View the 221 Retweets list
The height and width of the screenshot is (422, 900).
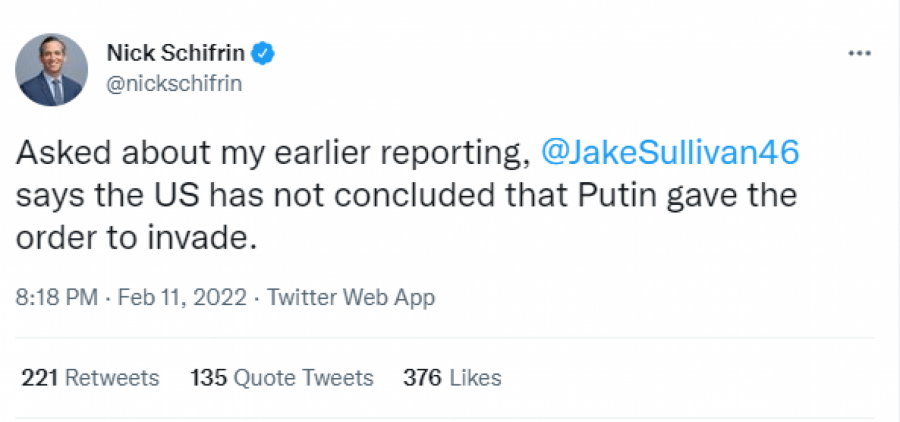[90, 378]
